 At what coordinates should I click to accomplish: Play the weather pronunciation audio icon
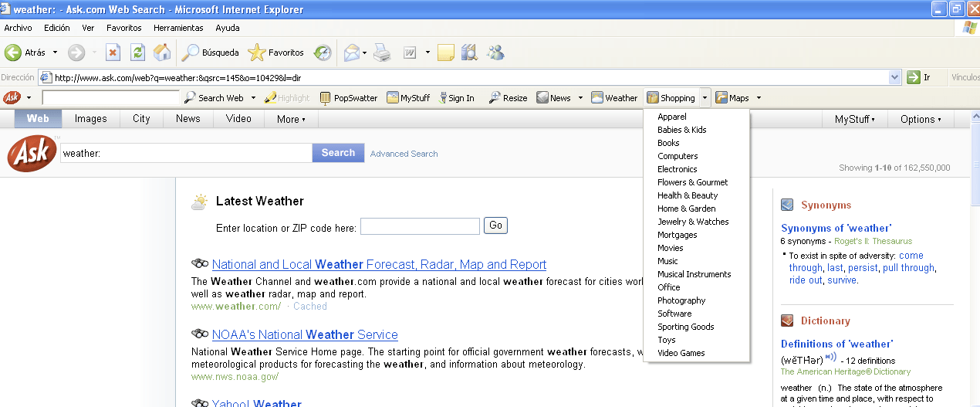point(831,358)
